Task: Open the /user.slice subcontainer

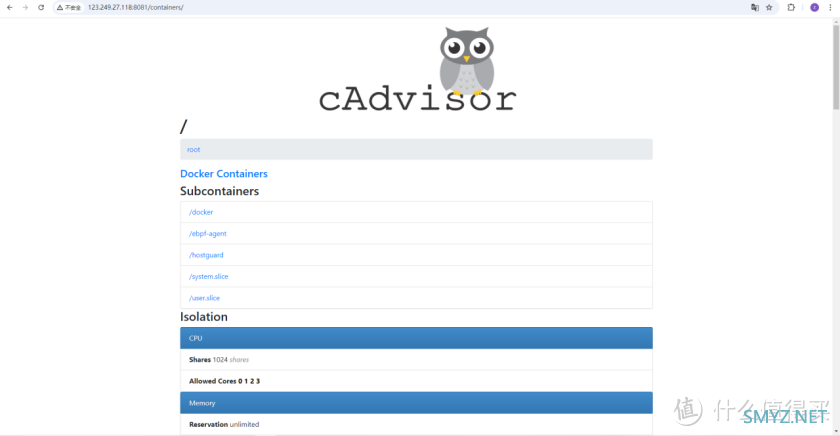Action: click(204, 298)
